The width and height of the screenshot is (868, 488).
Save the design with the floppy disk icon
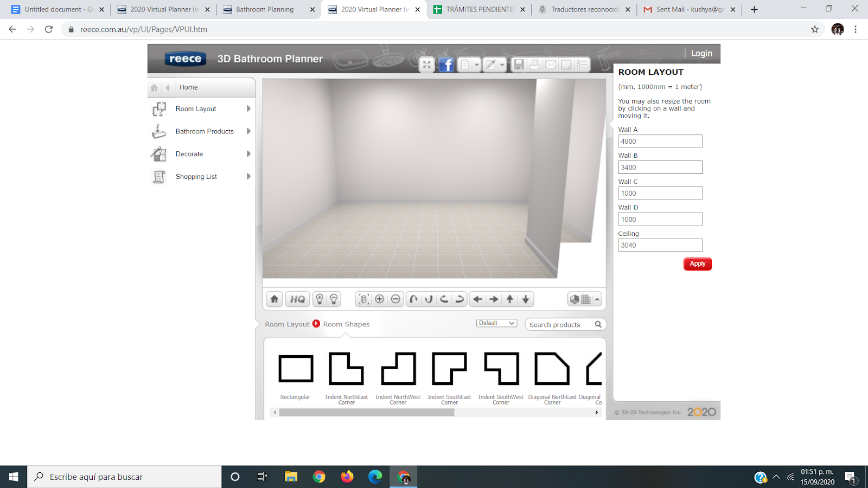coord(519,65)
